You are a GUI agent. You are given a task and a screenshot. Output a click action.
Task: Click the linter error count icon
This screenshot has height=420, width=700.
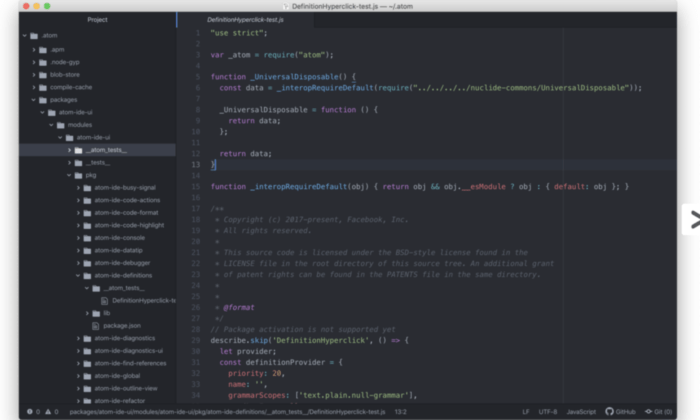29,411
